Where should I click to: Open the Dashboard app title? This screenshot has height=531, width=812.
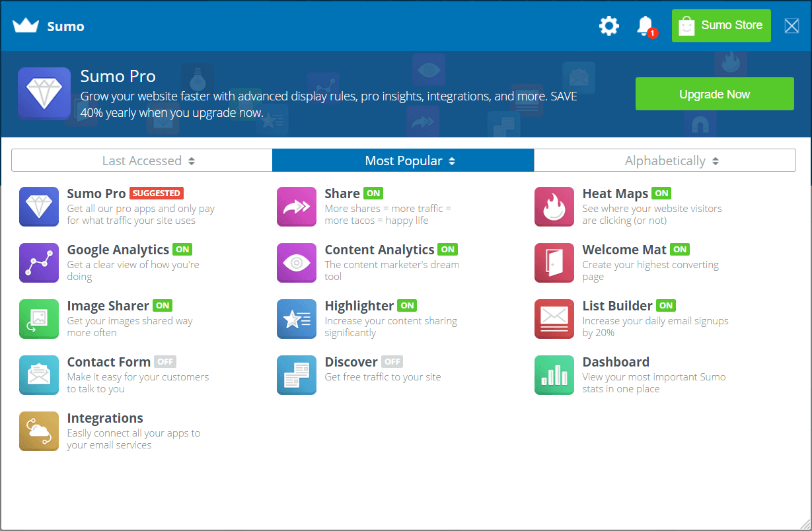coord(616,362)
